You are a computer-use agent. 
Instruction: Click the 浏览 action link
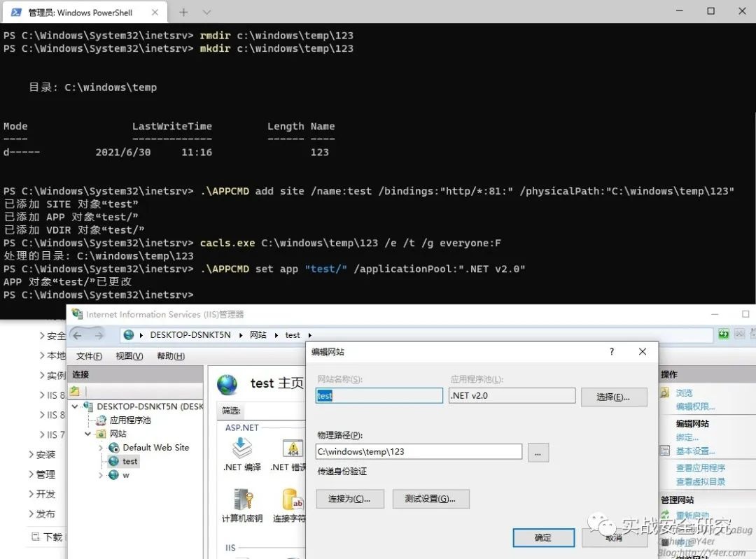pos(684,393)
